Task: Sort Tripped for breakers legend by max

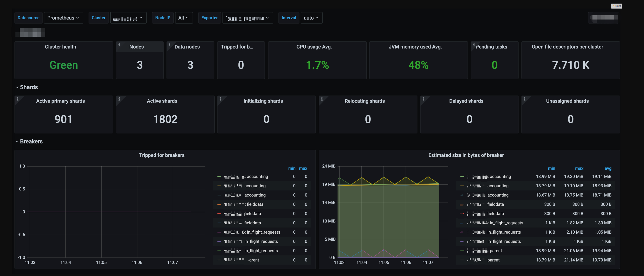Action: (303, 168)
